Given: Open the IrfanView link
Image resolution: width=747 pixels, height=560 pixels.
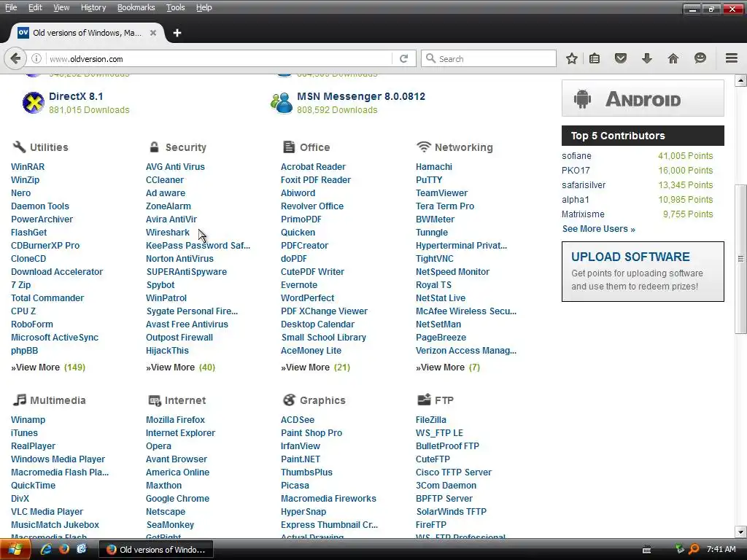Looking at the screenshot, I should [300, 446].
